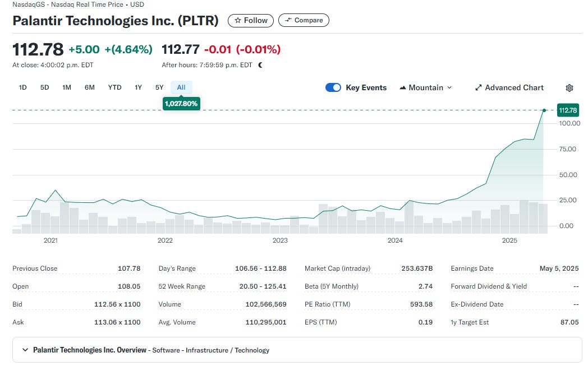Click the 2021 x-axis label
The image size is (588, 371).
click(50, 240)
